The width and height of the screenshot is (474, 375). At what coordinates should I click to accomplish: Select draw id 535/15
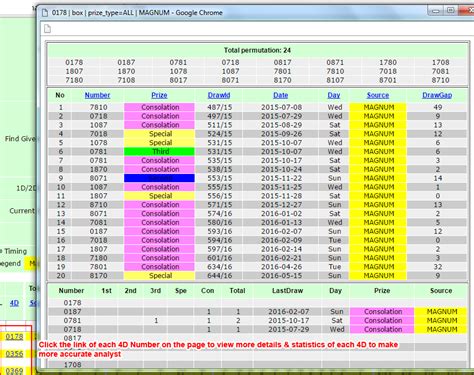coord(220,160)
